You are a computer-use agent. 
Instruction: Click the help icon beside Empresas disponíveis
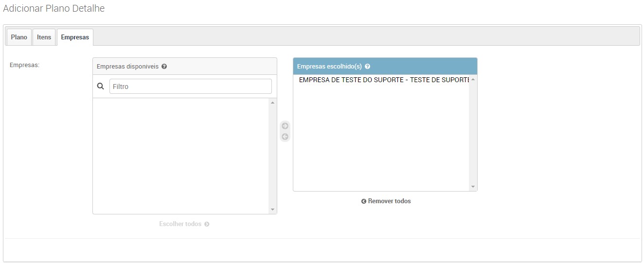[164, 67]
